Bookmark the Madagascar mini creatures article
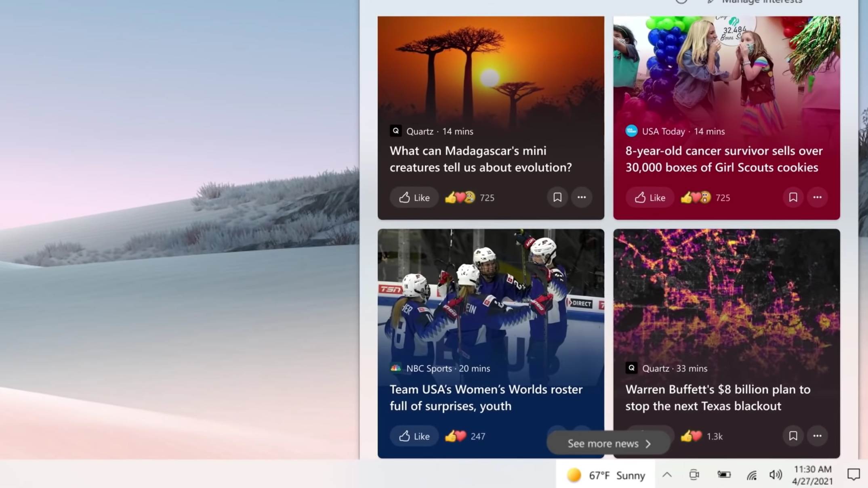The height and width of the screenshot is (488, 868). point(557,197)
